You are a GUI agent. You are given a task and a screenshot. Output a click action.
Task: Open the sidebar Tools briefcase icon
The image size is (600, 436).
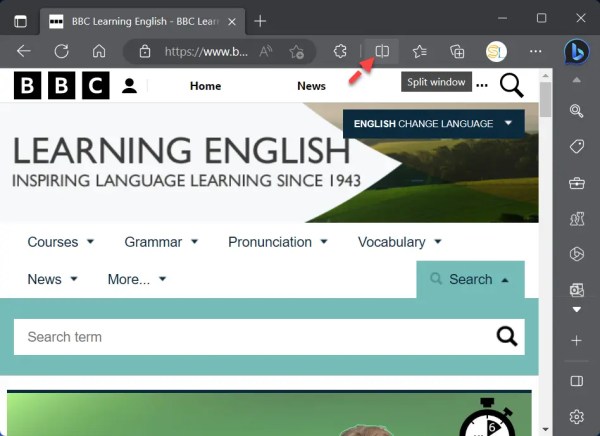[x=577, y=183]
